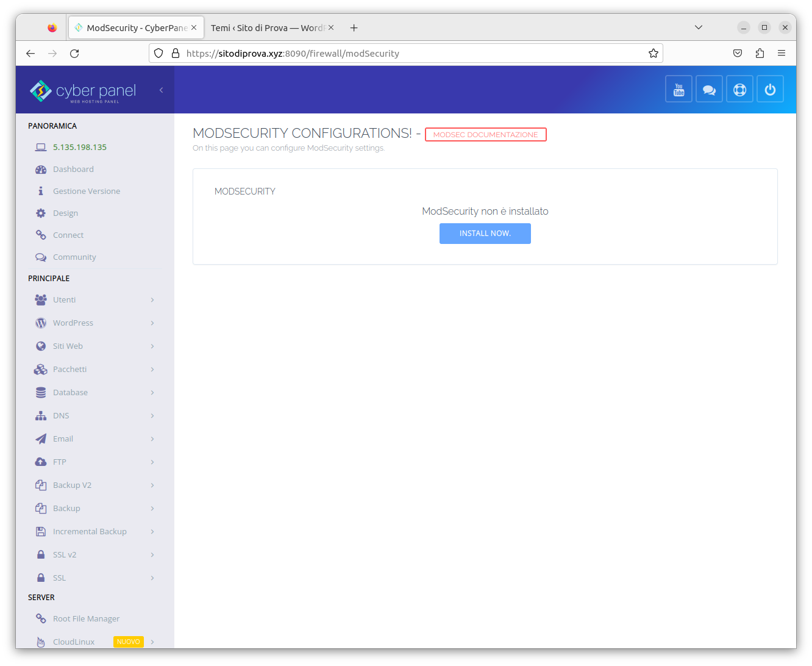Click the site padlock security icon

pyautogui.click(x=176, y=53)
